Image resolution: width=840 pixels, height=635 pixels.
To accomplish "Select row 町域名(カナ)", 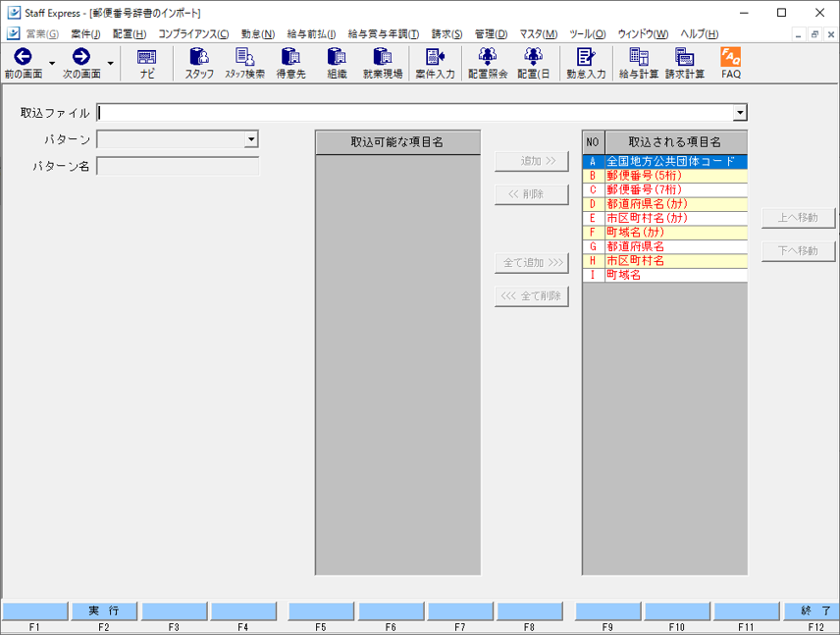I will [664, 233].
